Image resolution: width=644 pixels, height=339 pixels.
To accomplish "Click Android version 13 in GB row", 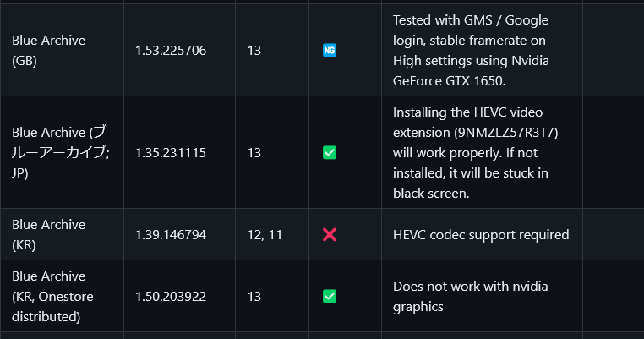I will (x=254, y=51).
